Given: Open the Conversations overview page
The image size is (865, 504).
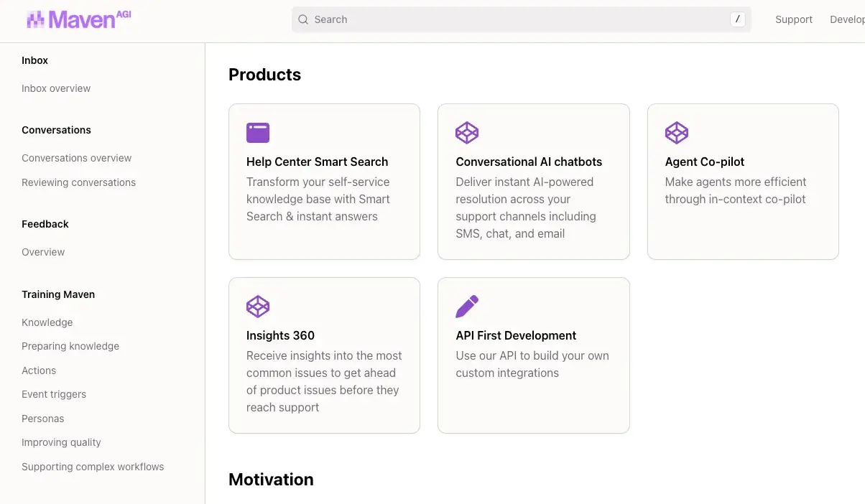Looking at the screenshot, I should point(77,157).
